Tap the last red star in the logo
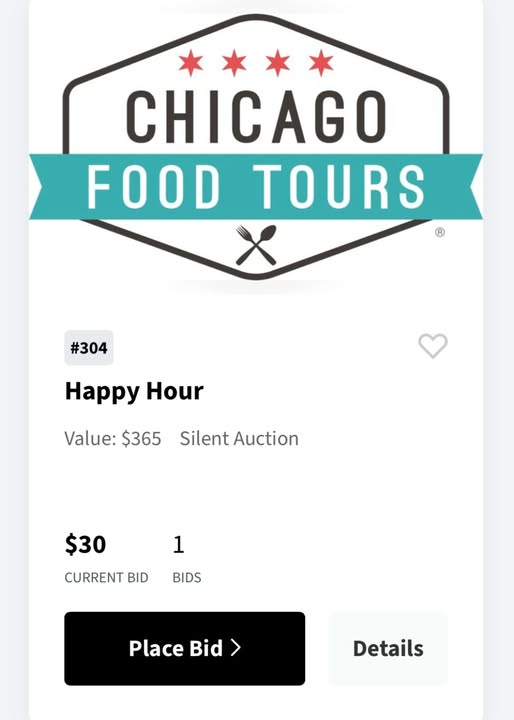The image size is (514, 720). [x=321, y=63]
